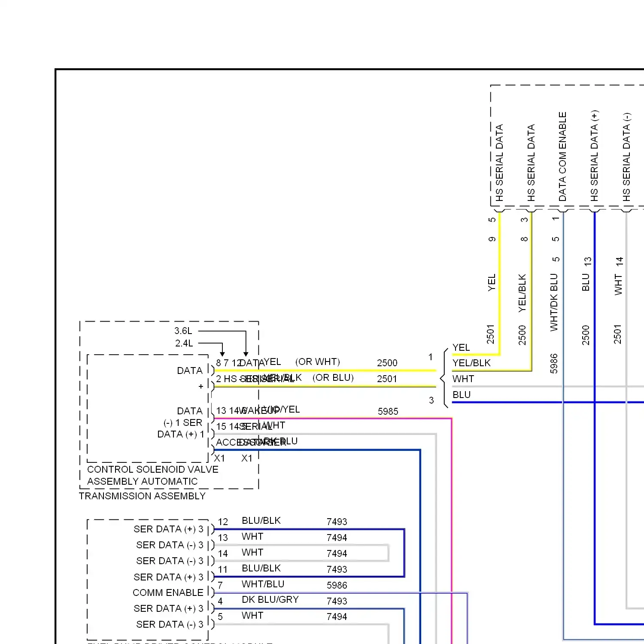This screenshot has height=644, width=644.
Task: Select circuit 7494 on pin 5 row
Action: pyautogui.click(x=337, y=617)
